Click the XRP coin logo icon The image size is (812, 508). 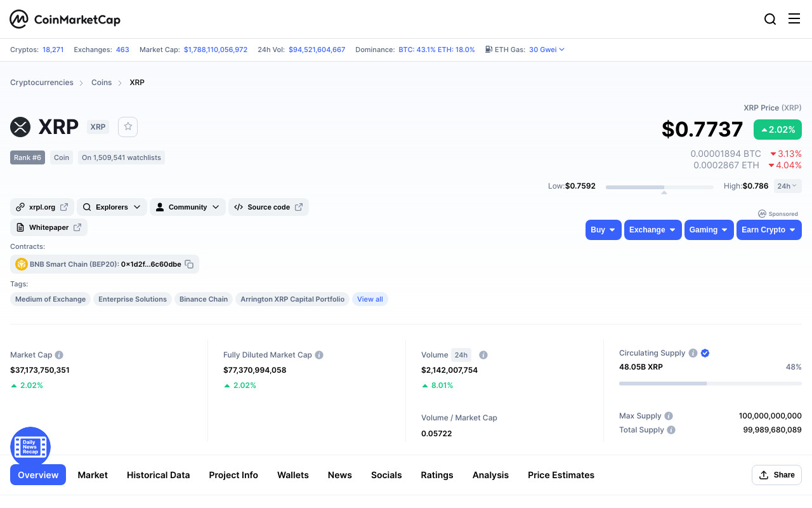coord(20,127)
